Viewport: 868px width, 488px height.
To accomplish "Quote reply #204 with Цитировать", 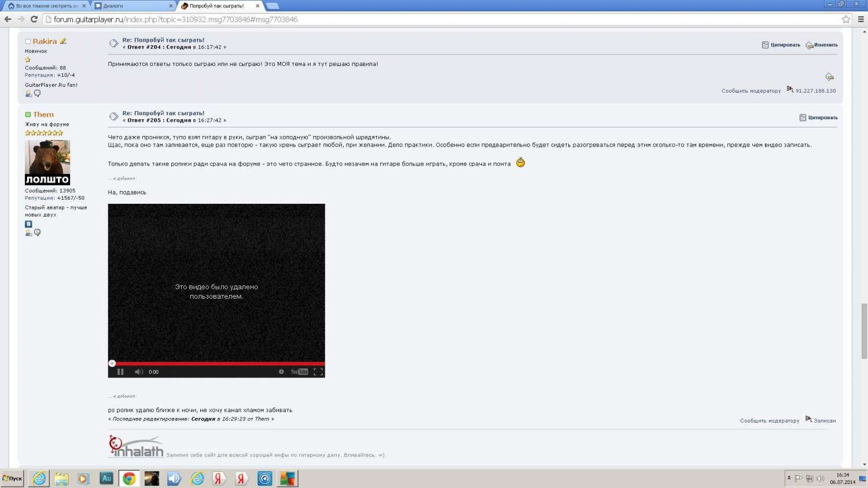I will tap(781, 45).
